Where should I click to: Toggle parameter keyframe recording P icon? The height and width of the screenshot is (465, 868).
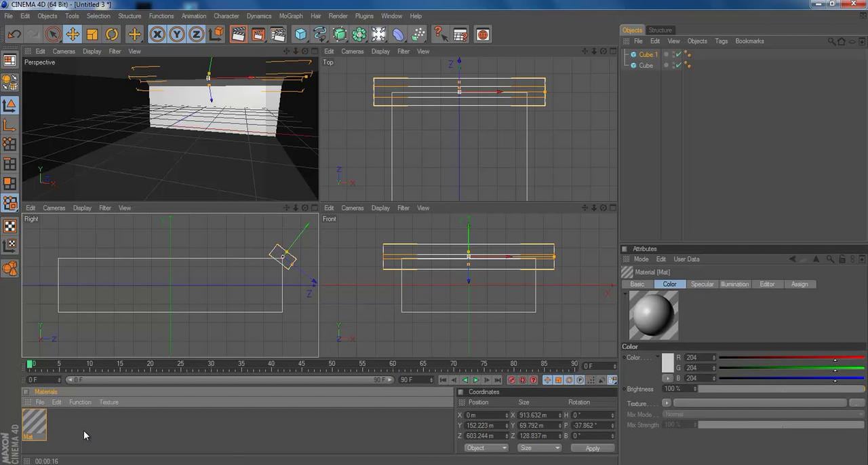(x=580, y=380)
